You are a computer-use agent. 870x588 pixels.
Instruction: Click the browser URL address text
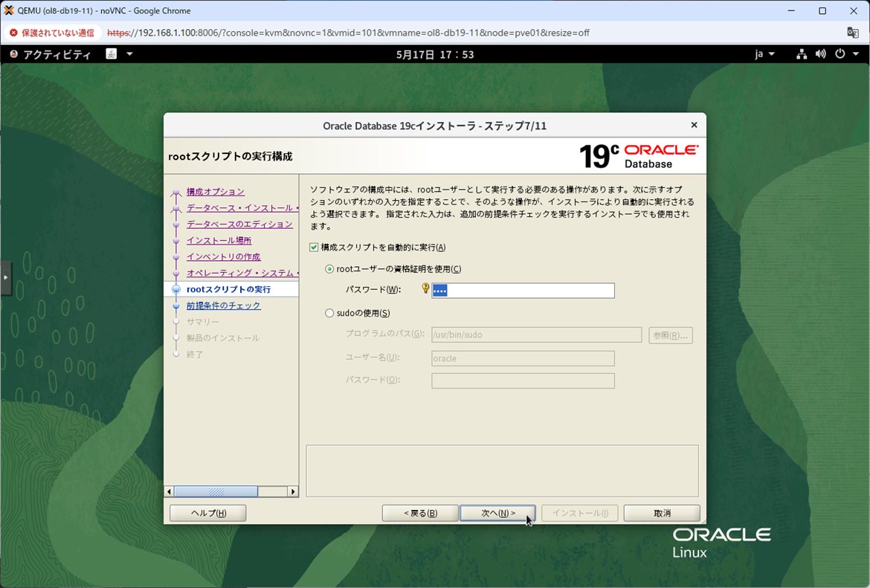pyautogui.click(x=348, y=33)
